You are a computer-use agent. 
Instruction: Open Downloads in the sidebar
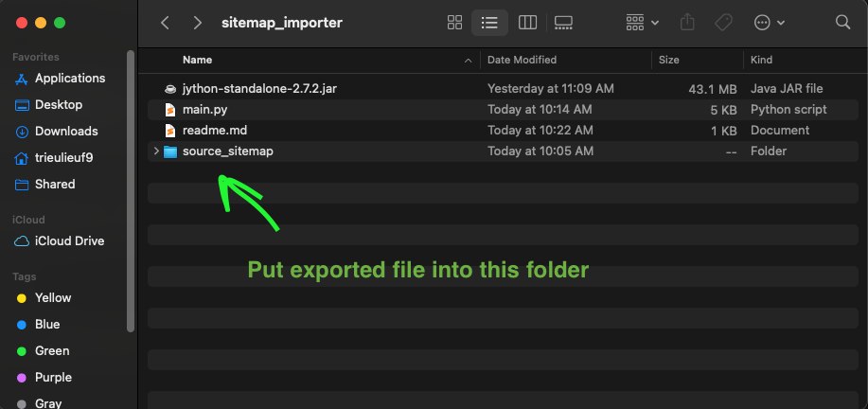[66, 132]
